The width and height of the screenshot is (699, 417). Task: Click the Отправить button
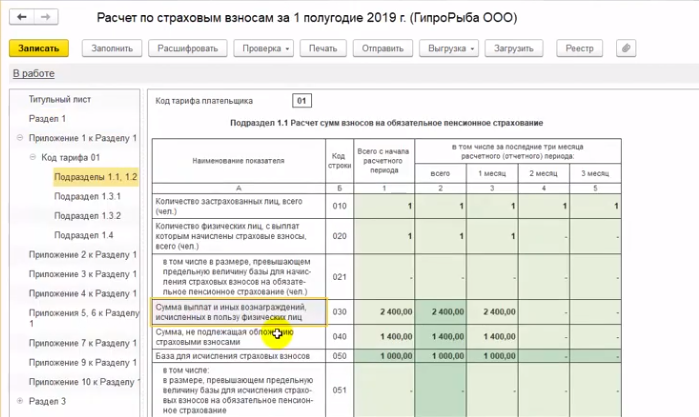tap(381, 47)
